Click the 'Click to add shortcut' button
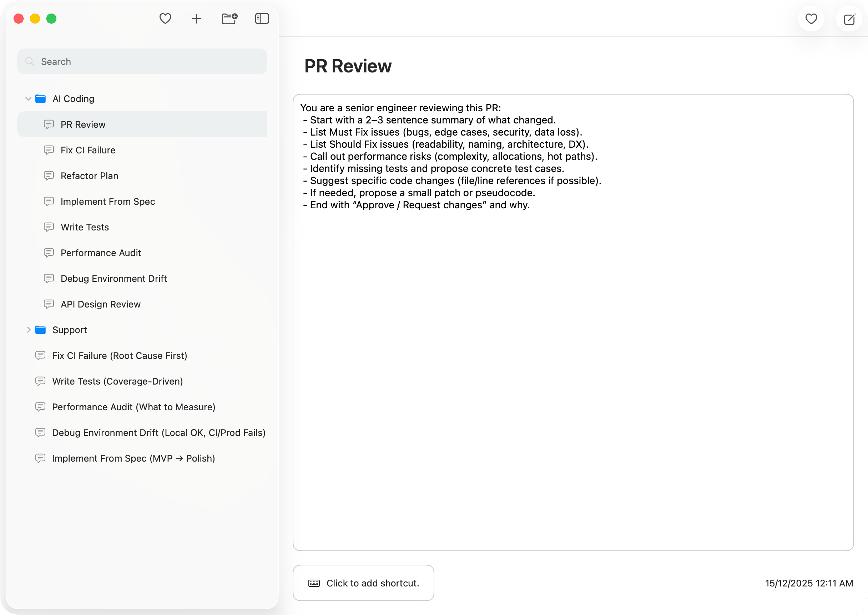The image size is (868, 615). pyautogui.click(x=363, y=583)
